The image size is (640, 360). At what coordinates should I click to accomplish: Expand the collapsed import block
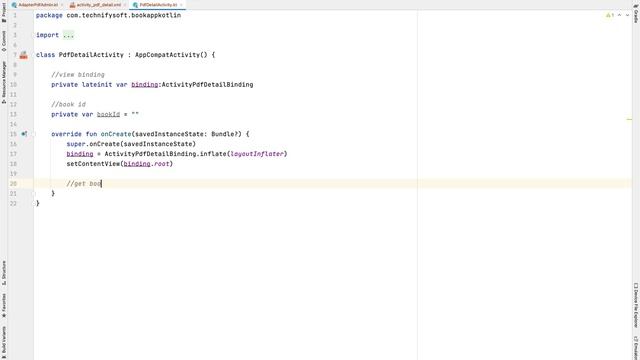[x=68, y=35]
